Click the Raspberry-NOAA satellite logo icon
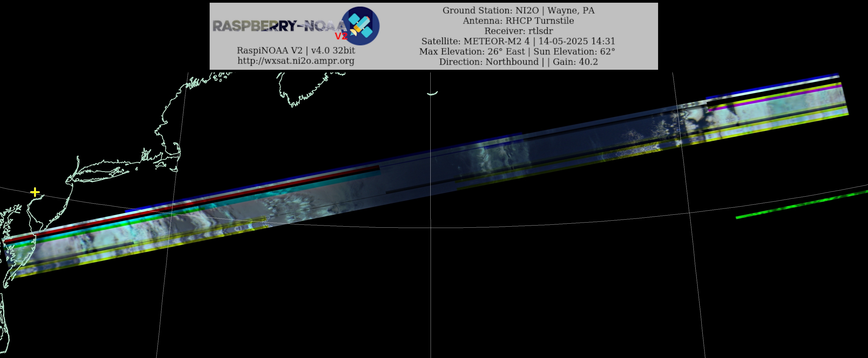Viewport: 868px width, 358px height. pos(360,26)
